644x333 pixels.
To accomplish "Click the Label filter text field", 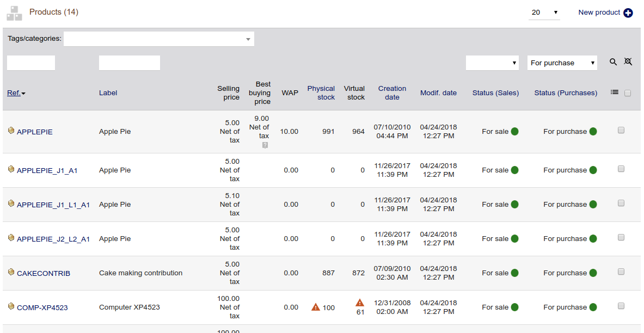I will [130, 63].
